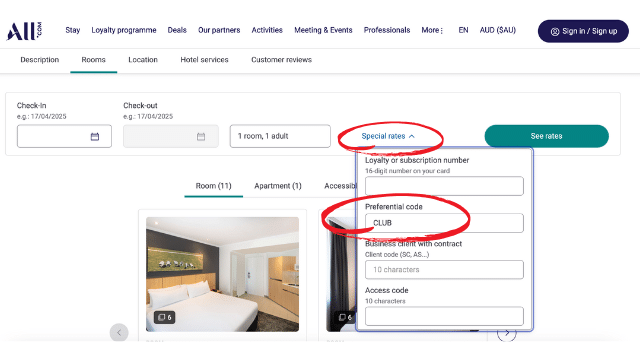Click the photo count icon on first room image
Viewport: 640px width, 360px height.
pyautogui.click(x=164, y=317)
